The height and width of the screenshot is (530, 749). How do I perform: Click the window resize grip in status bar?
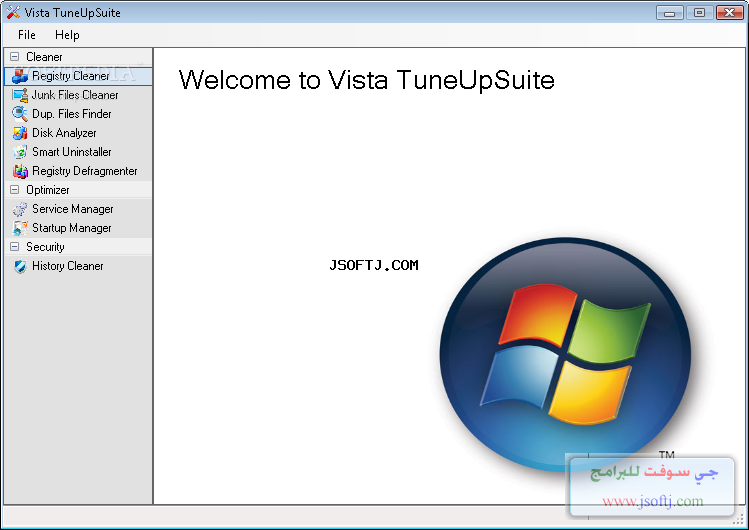point(739,519)
